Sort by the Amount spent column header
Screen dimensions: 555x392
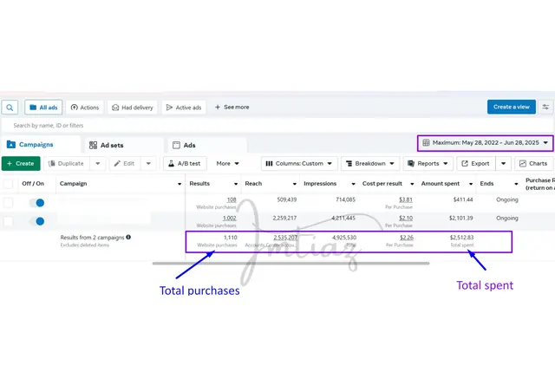(447, 184)
